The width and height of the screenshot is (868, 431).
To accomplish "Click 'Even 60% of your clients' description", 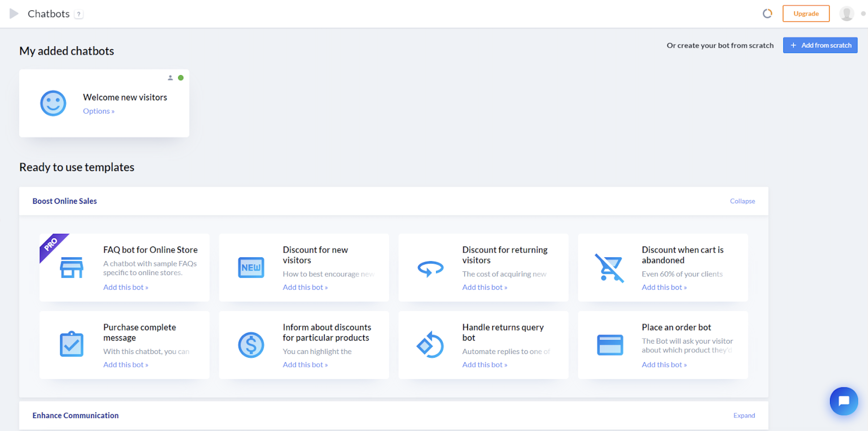I will point(682,274).
